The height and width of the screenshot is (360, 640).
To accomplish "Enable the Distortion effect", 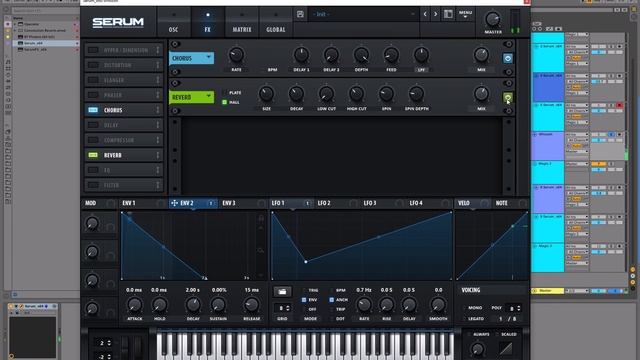I will coord(93,65).
